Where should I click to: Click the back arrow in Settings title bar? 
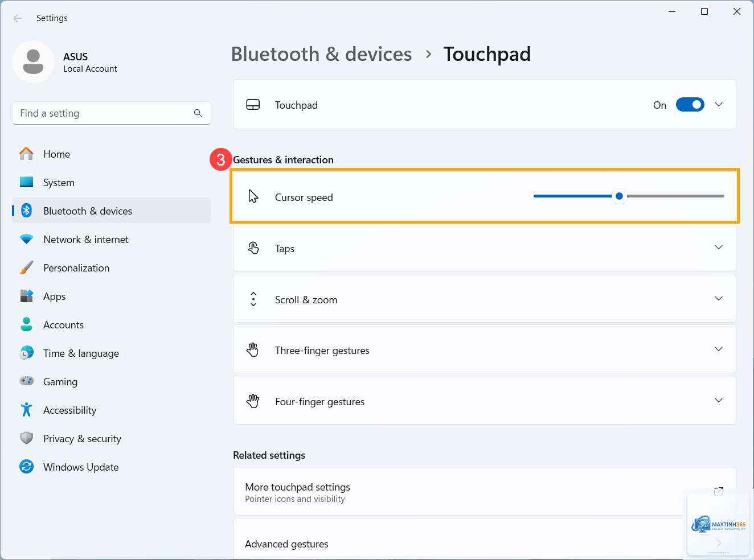tap(18, 18)
